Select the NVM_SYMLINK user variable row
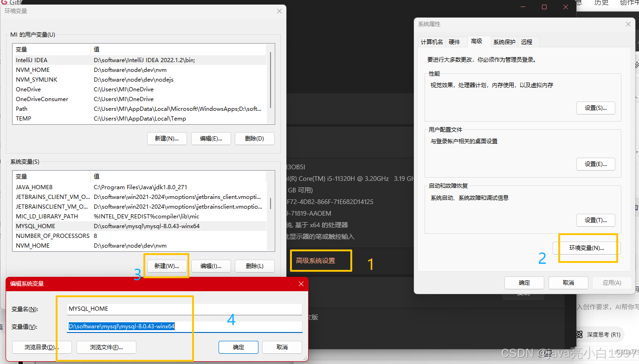The width and height of the screenshot is (639, 364). 139,80
